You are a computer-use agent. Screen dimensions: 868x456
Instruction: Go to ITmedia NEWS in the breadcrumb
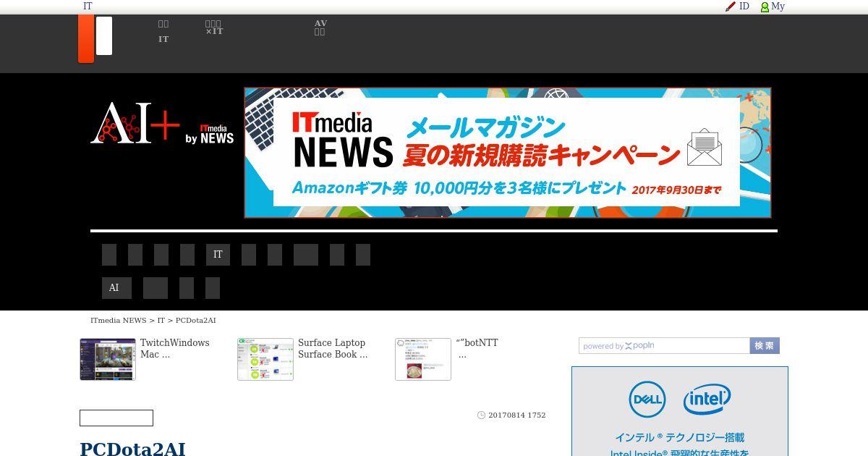[119, 320]
